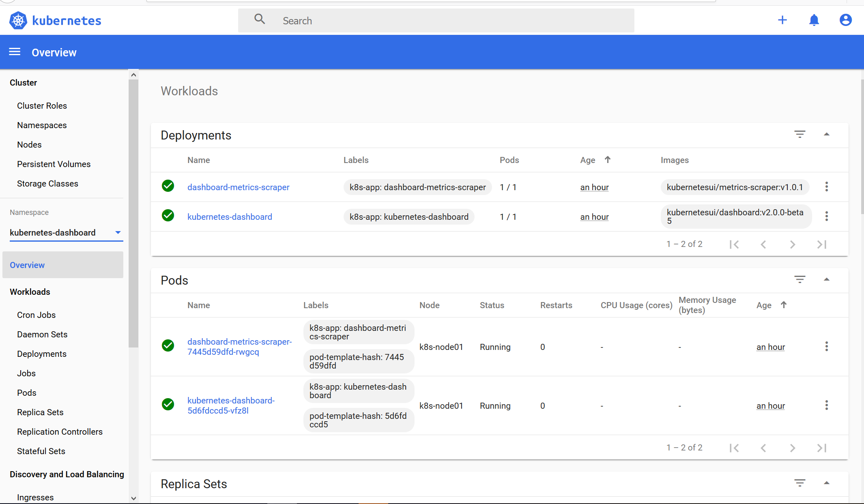
Task: Go to previous page in Deployments pagination
Action: 763,244
